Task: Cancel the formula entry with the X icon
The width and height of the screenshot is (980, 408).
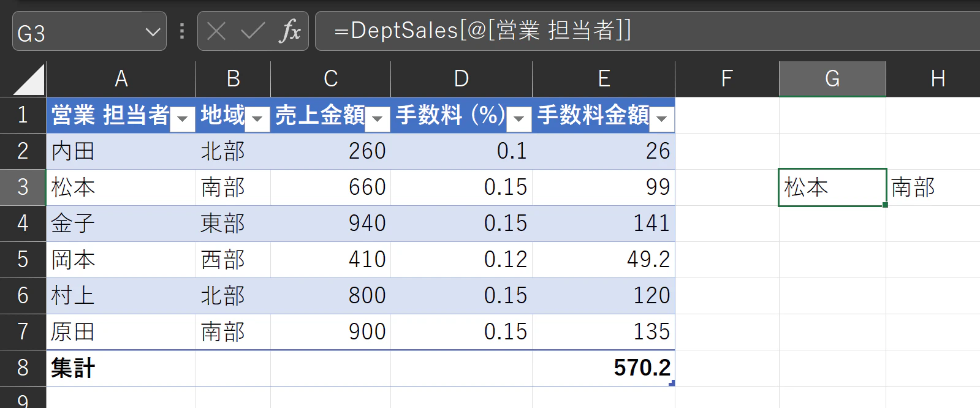Action: [x=216, y=31]
